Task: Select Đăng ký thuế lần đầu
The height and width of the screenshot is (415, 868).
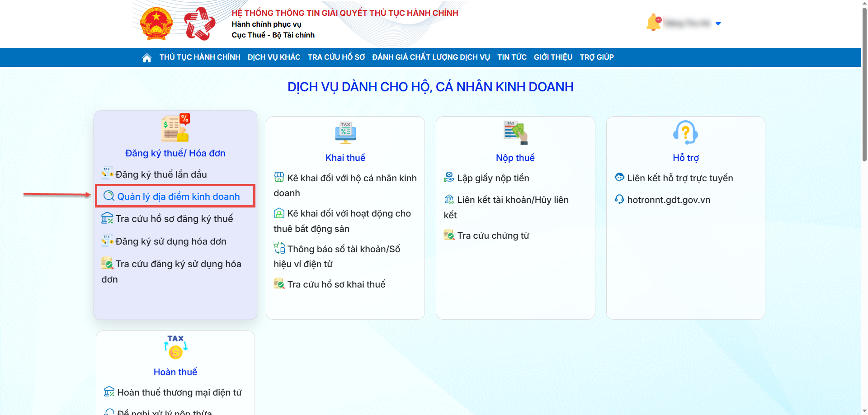Action: point(161,174)
